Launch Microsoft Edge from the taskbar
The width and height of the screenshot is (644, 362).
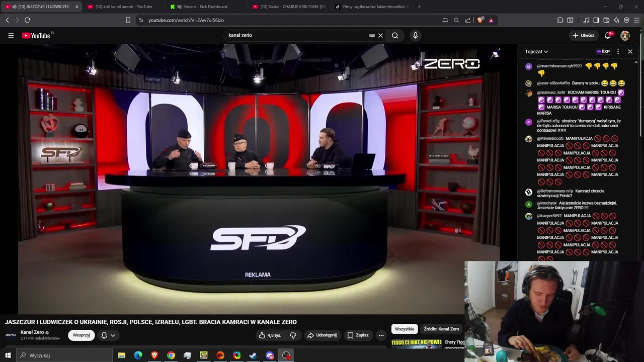coord(138,355)
